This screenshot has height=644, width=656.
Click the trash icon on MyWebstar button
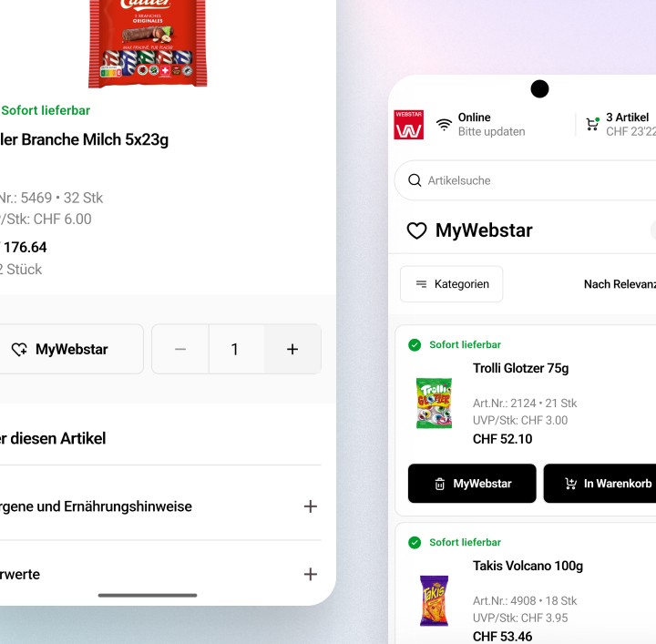click(x=440, y=484)
